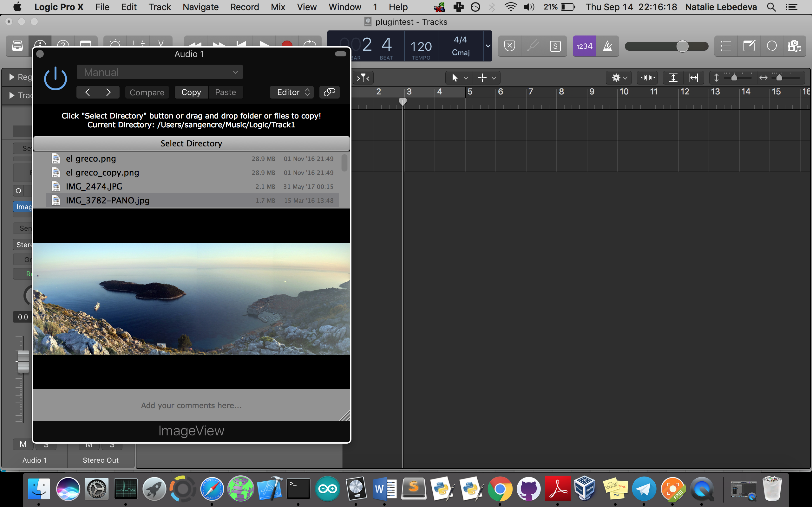The image size is (812, 507).
Task: Open the Navigate menu
Action: point(200,7)
